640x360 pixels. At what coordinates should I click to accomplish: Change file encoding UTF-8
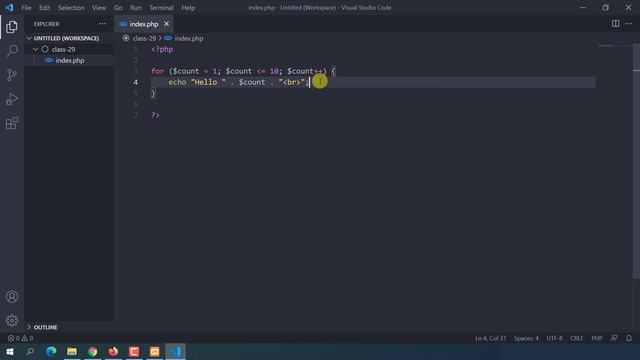554,338
